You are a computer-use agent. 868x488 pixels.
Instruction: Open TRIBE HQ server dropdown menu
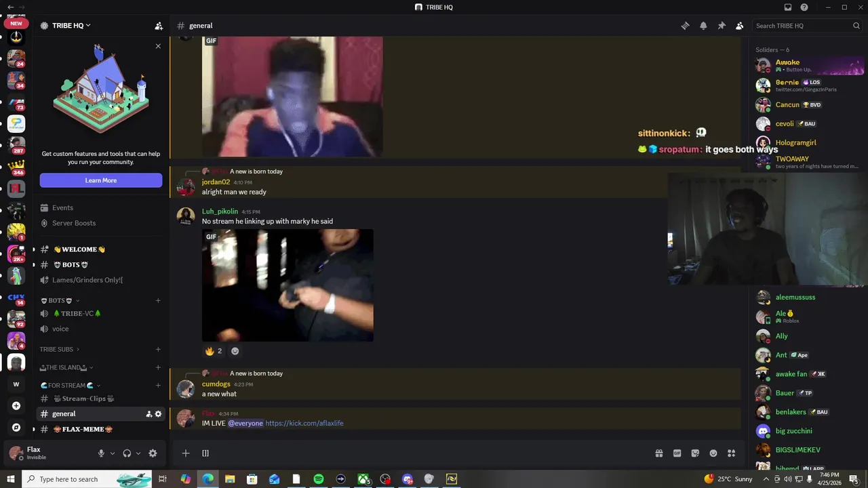coord(71,26)
